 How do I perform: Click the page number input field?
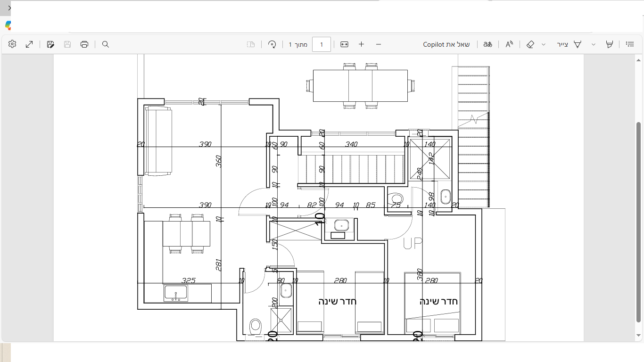[x=322, y=44]
